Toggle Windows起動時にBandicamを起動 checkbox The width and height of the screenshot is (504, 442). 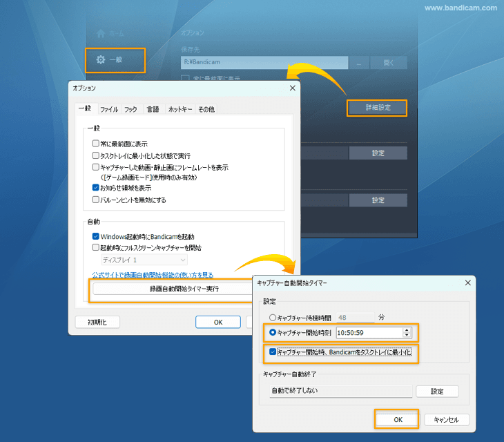(96, 236)
